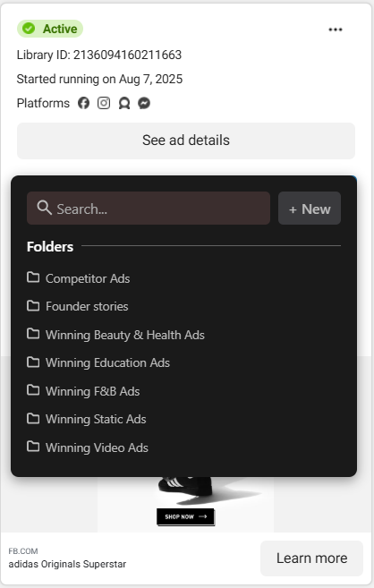Image resolution: width=374 pixels, height=588 pixels.
Task: Click the Audience Network platform icon
Action: click(x=124, y=103)
